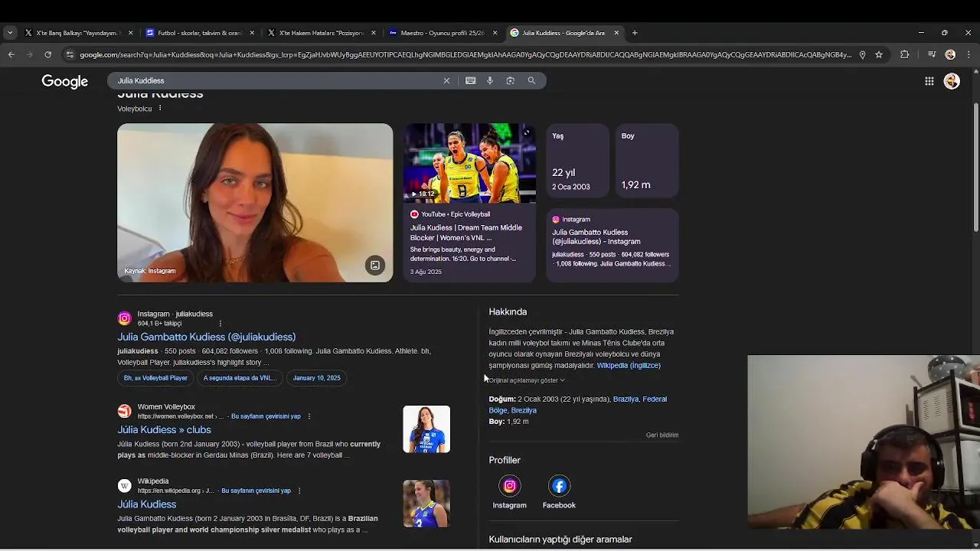
Task: Open Google Lens image search
Action: (510, 80)
